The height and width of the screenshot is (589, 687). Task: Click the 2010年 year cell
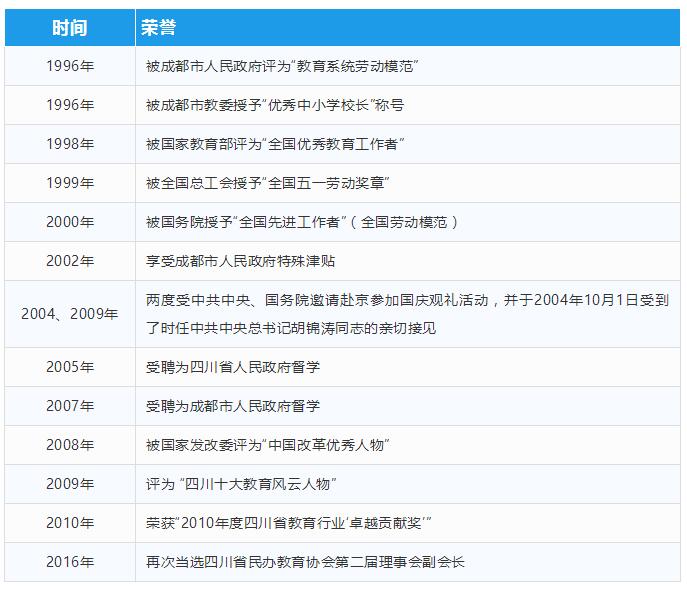pos(70,523)
